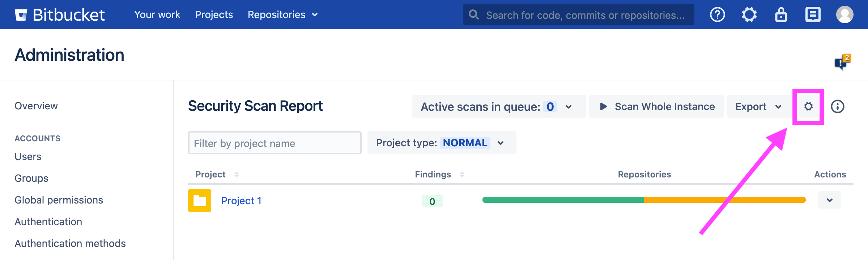
Task: Expand Project 1 actions chevron
Action: (829, 200)
